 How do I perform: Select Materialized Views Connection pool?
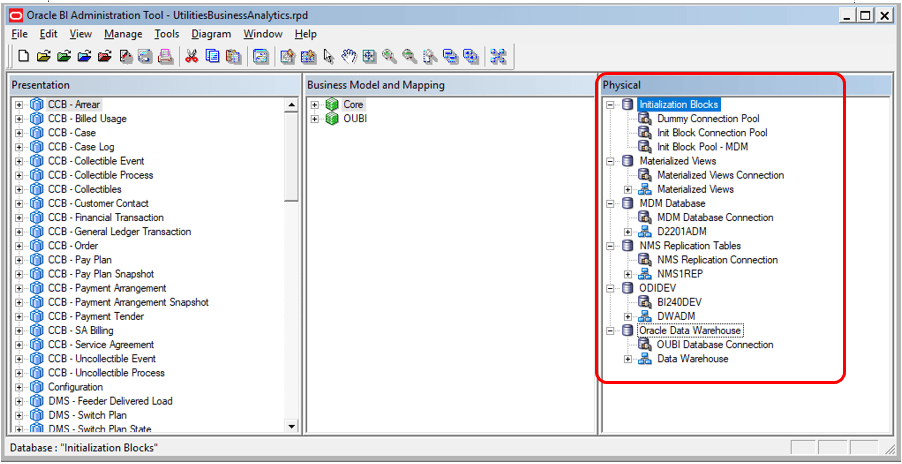point(721,175)
